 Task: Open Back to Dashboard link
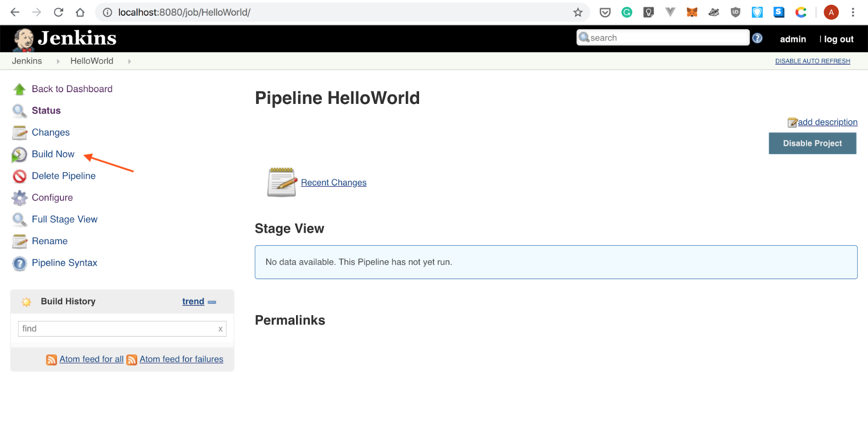point(72,89)
